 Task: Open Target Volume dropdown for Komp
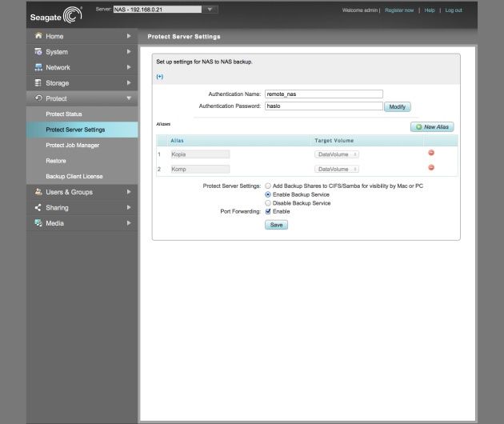[x=337, y=169]
